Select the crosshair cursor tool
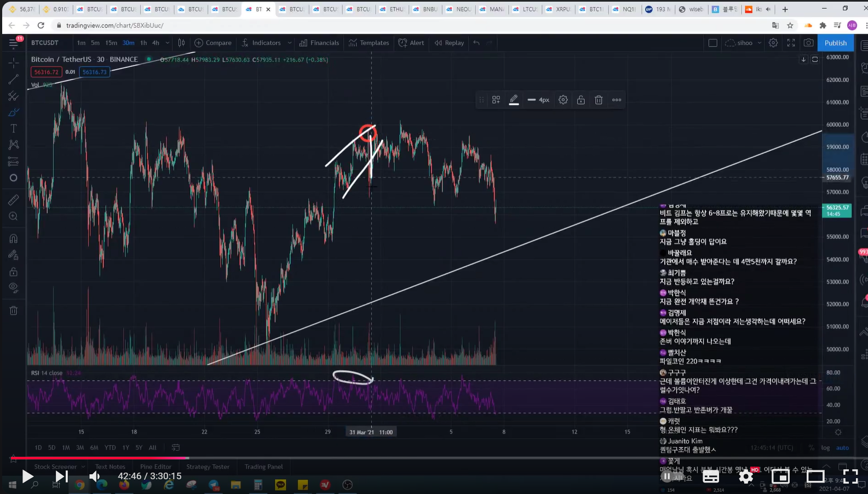Viewport: 868px width, 494px height. (x=14, y=63)
